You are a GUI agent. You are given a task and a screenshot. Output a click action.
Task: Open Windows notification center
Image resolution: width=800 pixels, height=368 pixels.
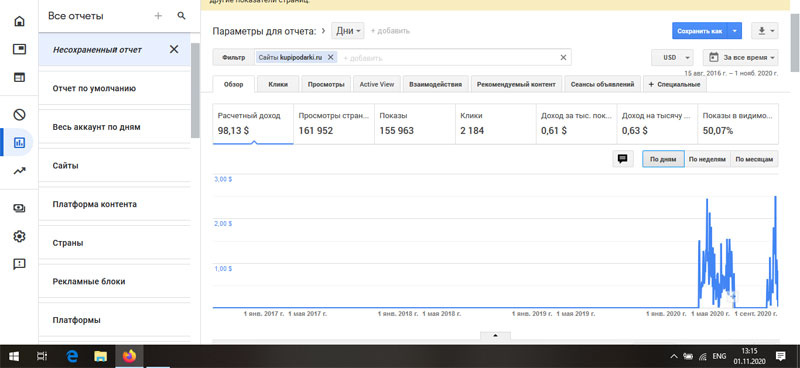[780, 356]
